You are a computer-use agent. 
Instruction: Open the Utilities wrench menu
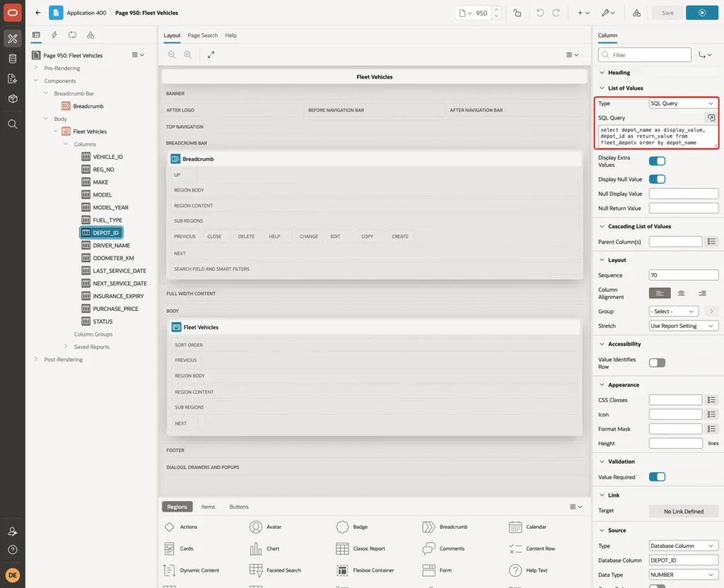(x=607, y=13)
